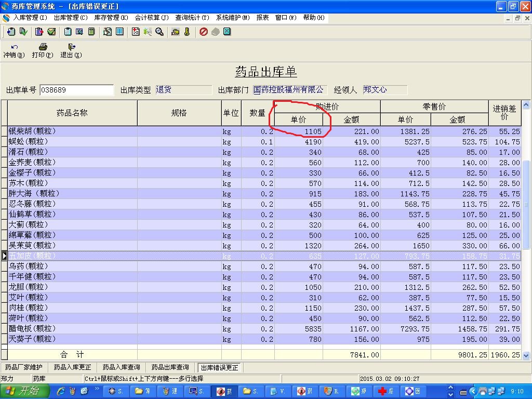This screenshot has height=399, width=532.
Task: Click the gray eraser-shaped toolbar icon
Action: point(216,32)
